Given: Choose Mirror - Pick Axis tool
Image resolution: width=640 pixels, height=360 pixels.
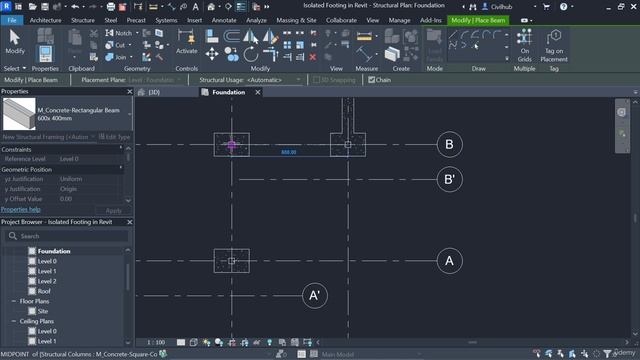Looking at the screenshot, I should pyautogui.click(x=250, y=36).
